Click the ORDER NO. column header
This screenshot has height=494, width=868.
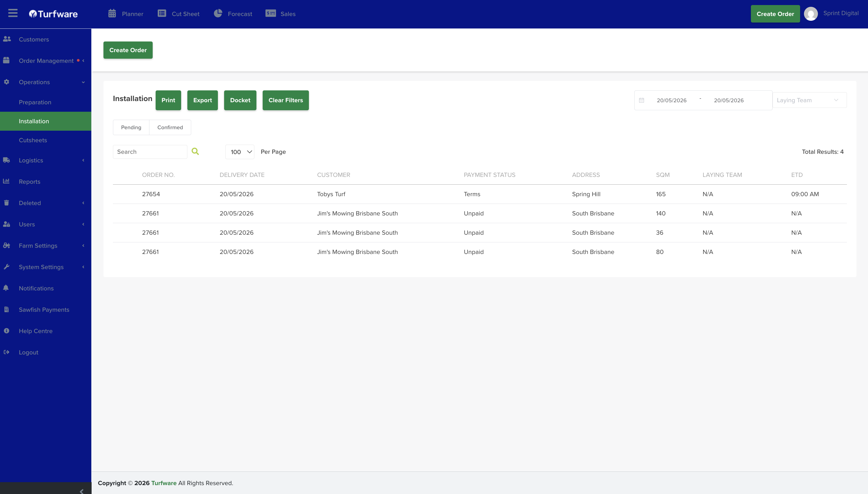pyautogui.click(x=158, y=175)
